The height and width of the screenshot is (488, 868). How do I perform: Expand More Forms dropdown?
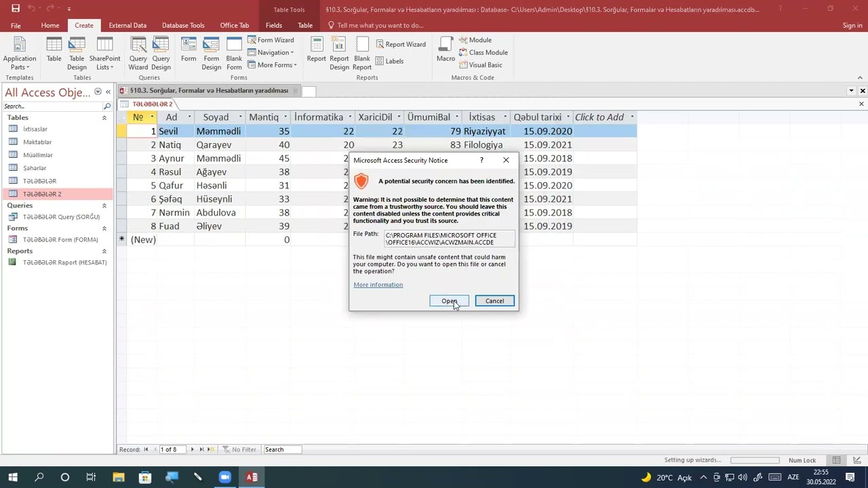point(272,65)
